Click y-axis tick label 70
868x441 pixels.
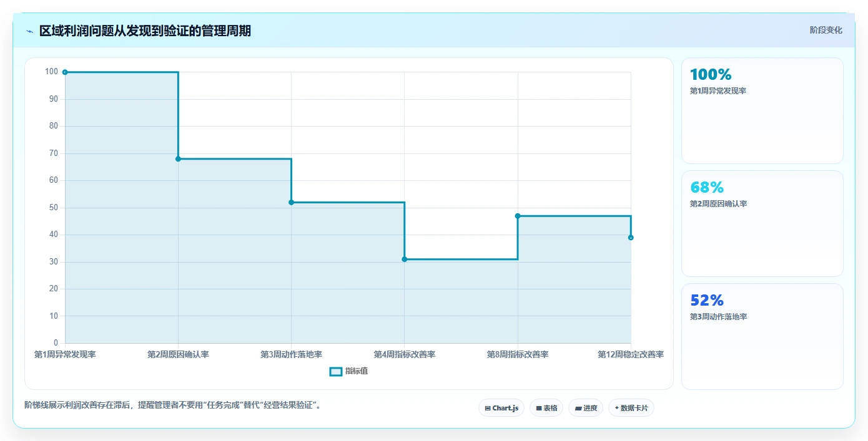[x=54, y=153]
